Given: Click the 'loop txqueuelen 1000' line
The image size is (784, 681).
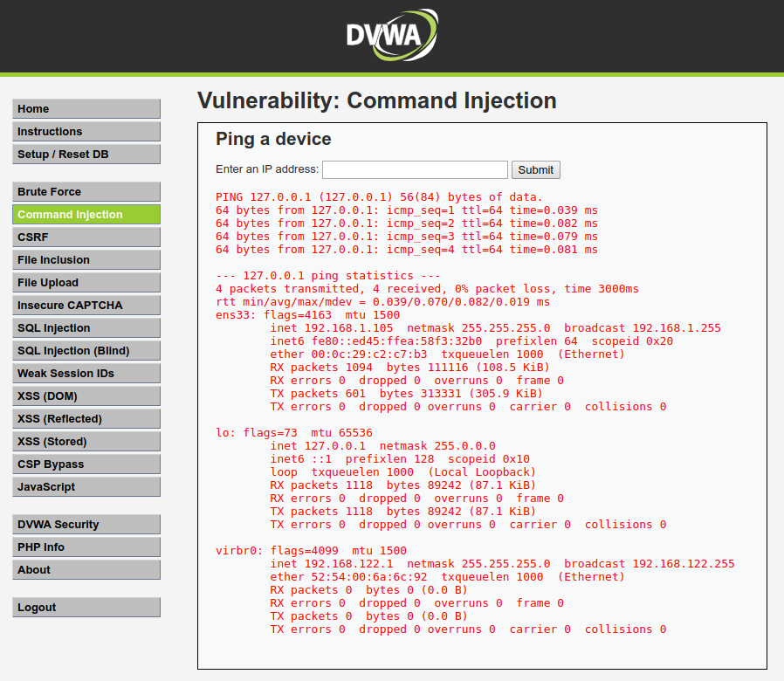Looking at the screenshot, I should [403, 472].
